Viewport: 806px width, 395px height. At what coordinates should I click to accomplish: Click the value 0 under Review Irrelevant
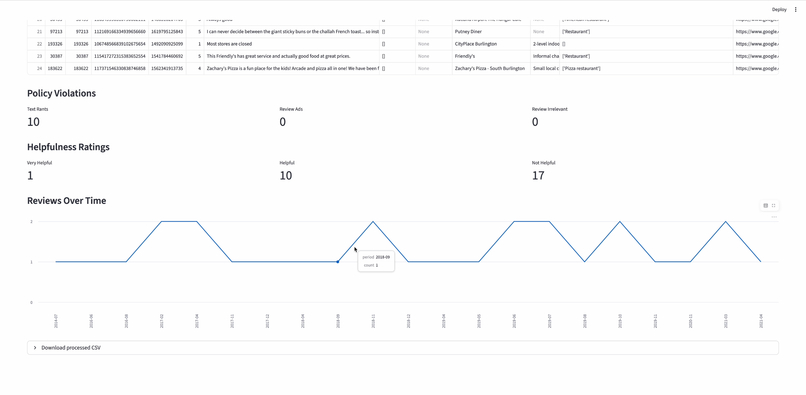[x=535, y=122]
